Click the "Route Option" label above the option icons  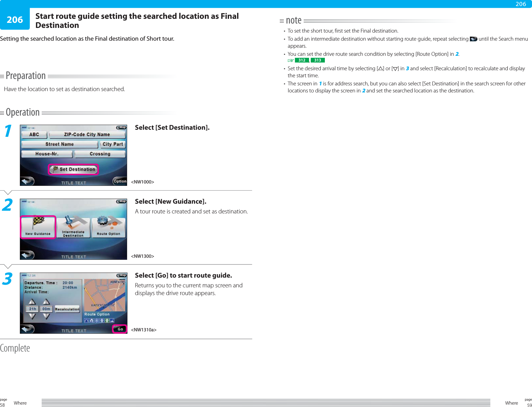[97, 314]
